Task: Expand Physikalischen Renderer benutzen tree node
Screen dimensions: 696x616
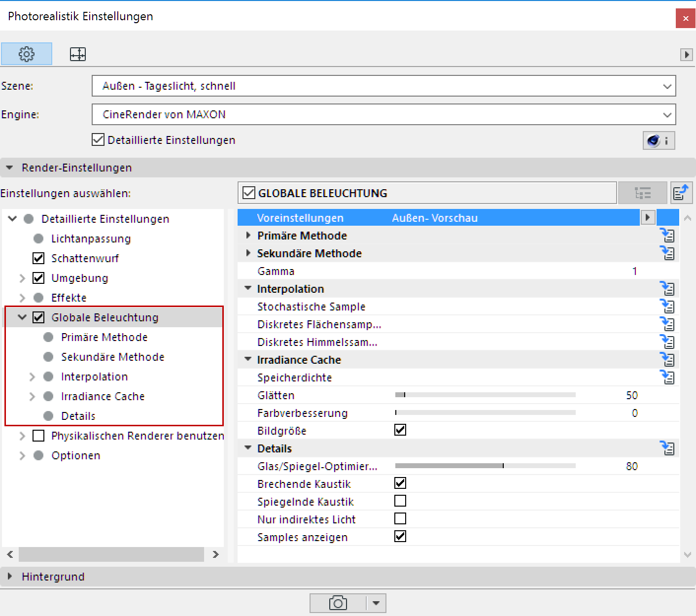Action: (x=22, y=436)
